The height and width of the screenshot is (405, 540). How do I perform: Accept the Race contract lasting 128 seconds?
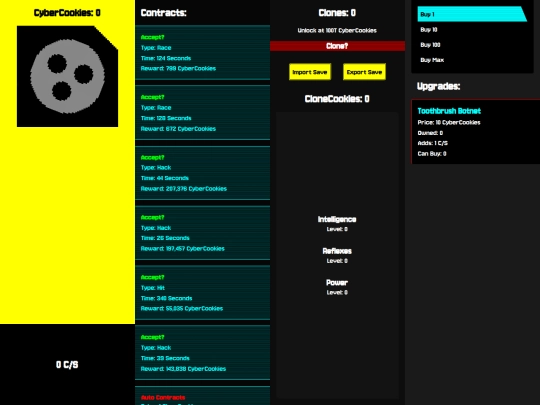153,97
